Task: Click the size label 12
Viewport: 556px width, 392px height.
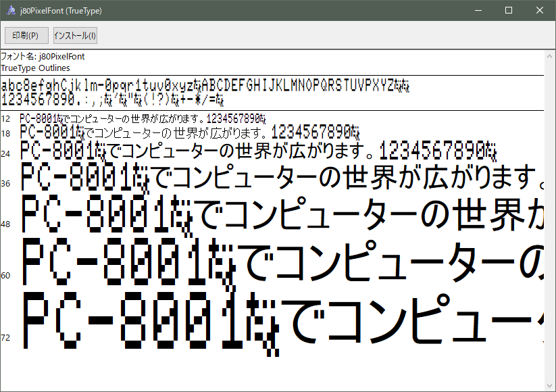Action: click(x=5, y=118)
